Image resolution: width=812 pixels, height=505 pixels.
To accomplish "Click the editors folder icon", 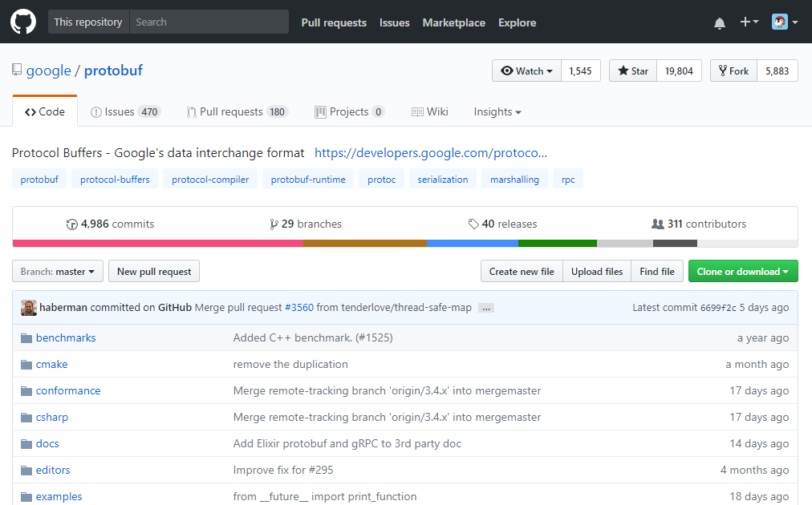I will (26, 470).
